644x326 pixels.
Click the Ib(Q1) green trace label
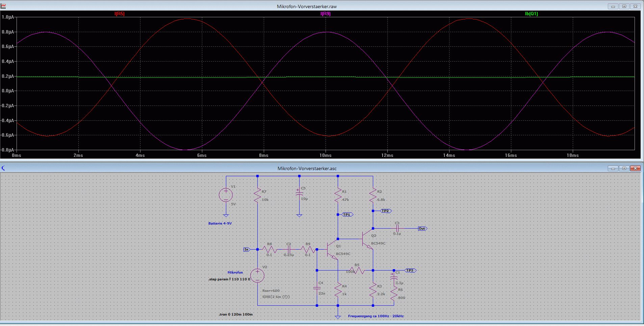coord(531,14)
